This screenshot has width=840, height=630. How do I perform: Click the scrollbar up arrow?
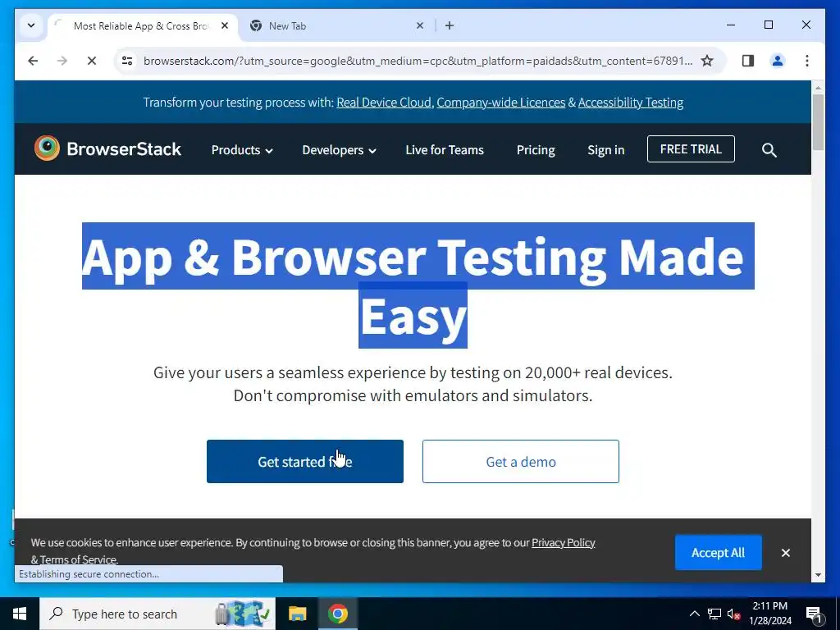[818, 87]
